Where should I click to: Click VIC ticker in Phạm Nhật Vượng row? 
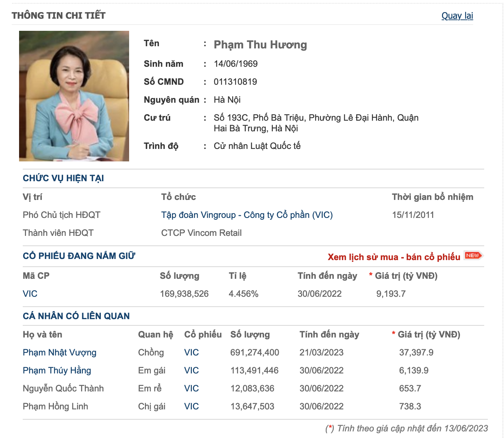[191, 353]
